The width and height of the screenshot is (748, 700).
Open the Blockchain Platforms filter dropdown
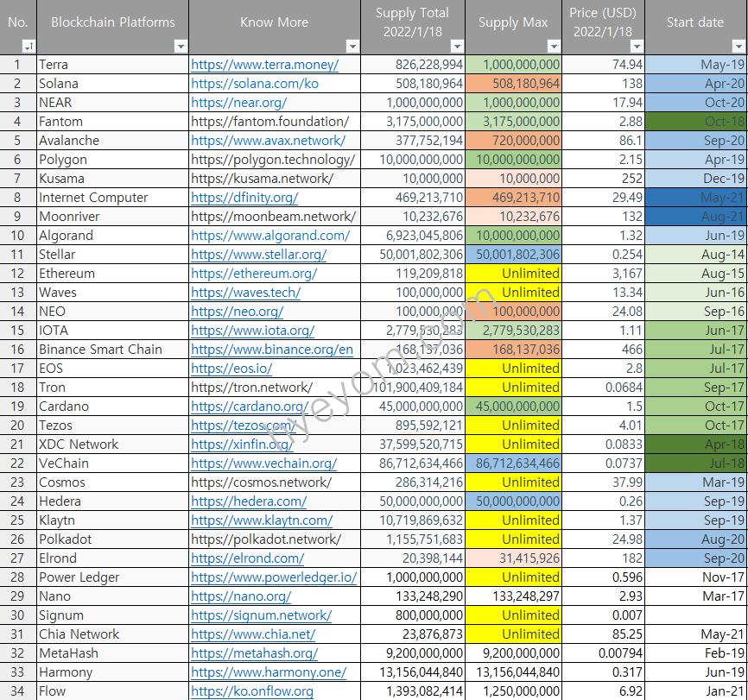(x=181, y=47)
